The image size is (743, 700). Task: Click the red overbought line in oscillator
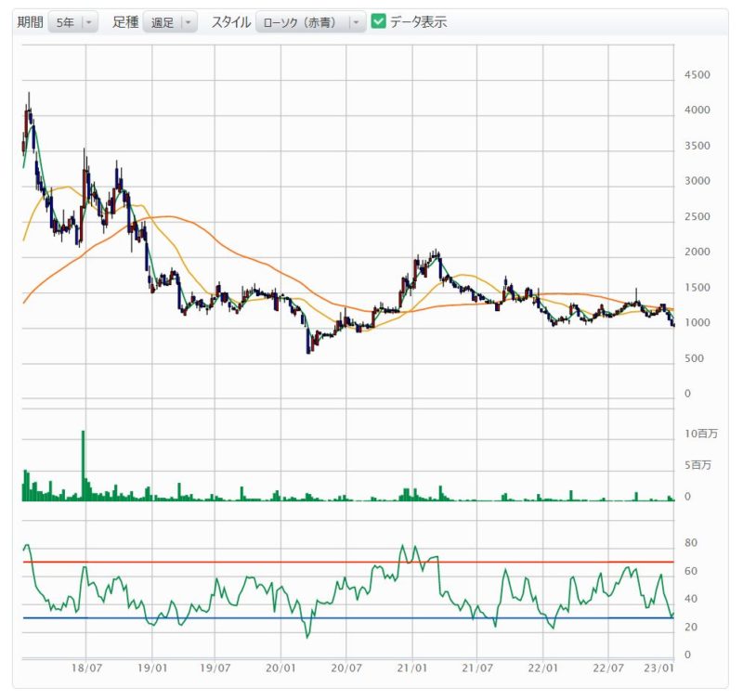[348, 563]
